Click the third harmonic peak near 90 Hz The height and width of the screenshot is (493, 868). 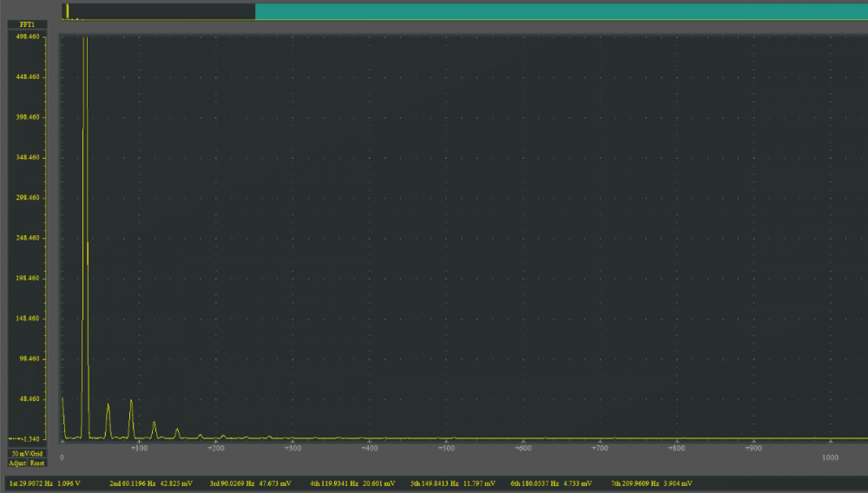pos(131,402)
